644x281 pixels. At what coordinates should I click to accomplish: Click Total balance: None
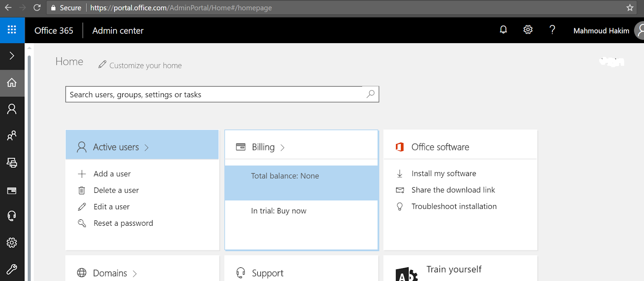coord(285,176)
